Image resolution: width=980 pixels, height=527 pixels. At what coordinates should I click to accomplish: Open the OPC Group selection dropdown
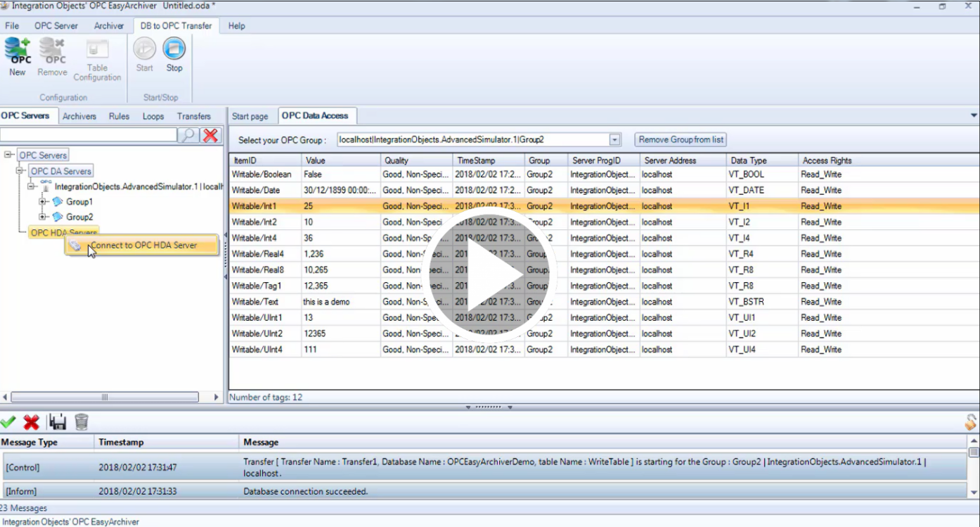point(614,139)
